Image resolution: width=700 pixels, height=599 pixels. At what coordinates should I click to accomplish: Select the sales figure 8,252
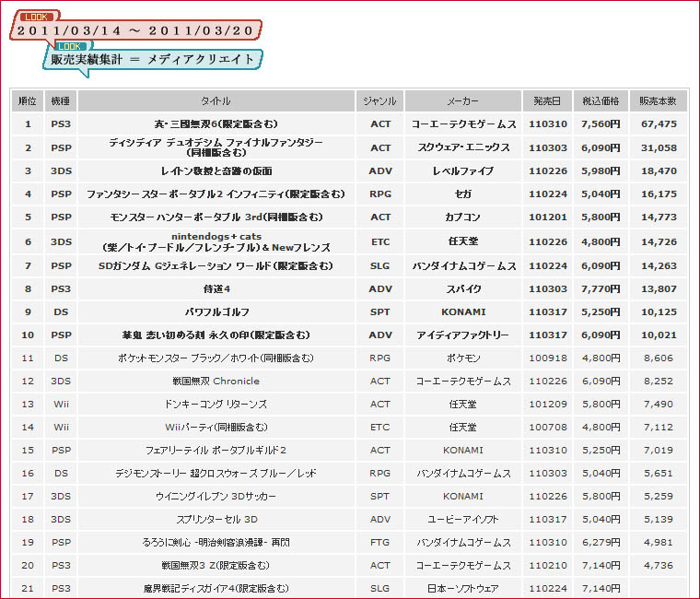point(659,382)
